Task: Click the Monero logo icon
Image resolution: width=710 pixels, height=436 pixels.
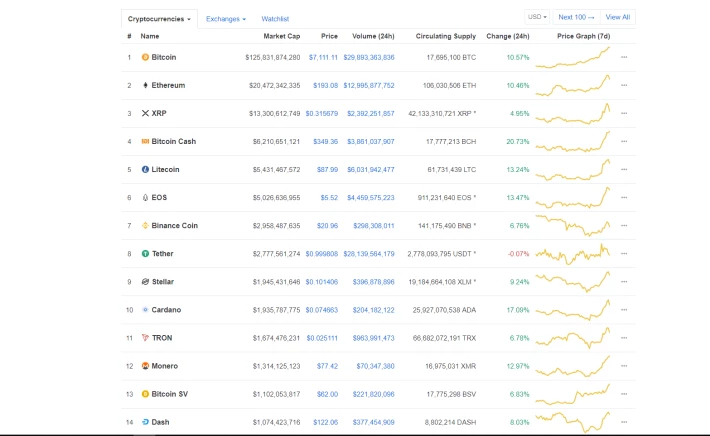Action: [145, 366]
